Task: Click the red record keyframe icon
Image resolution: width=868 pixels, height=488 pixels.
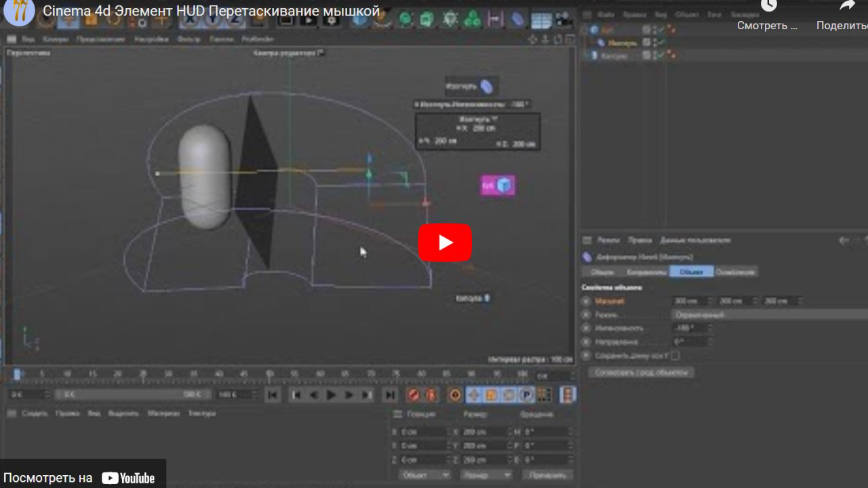Action: coord(414,394)
